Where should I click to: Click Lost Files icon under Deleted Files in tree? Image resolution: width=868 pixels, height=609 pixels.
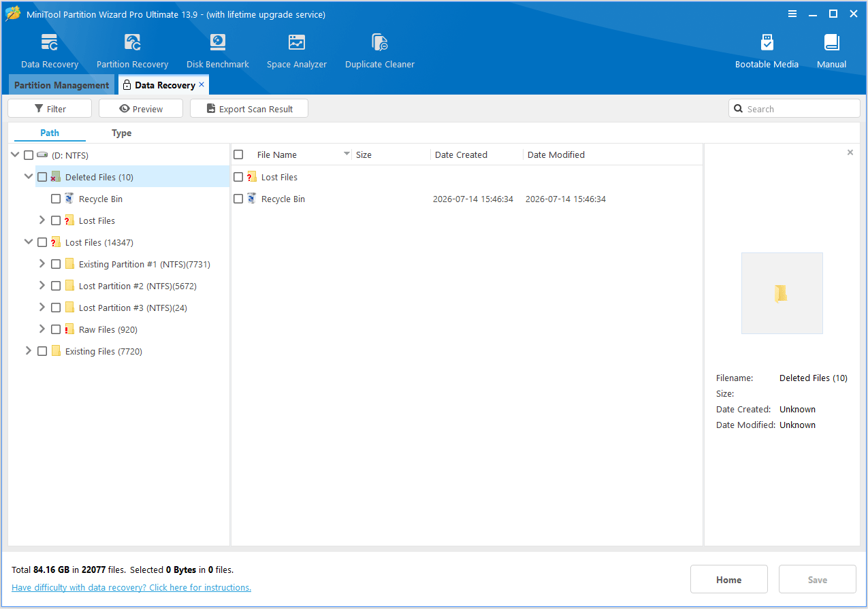click(69, 220)
